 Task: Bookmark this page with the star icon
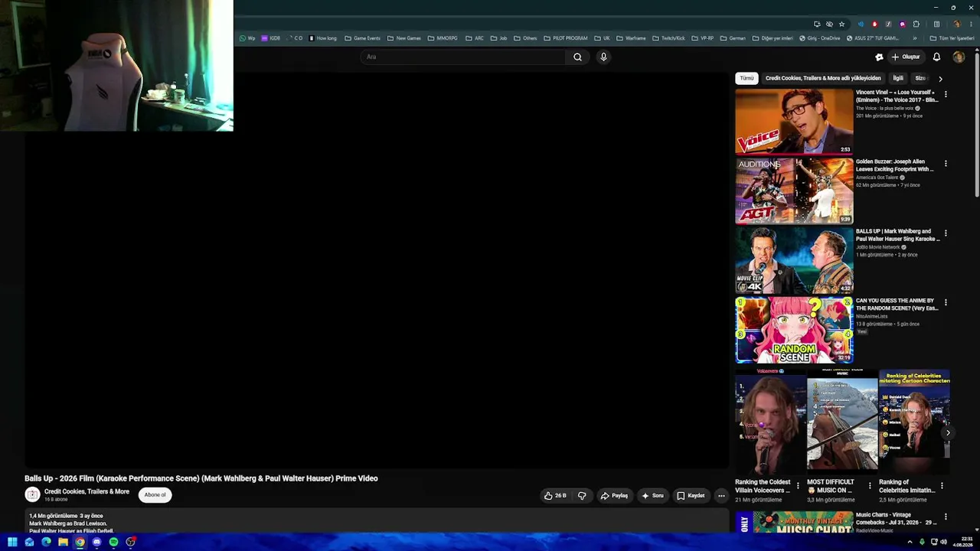click(x=841, y=24)
